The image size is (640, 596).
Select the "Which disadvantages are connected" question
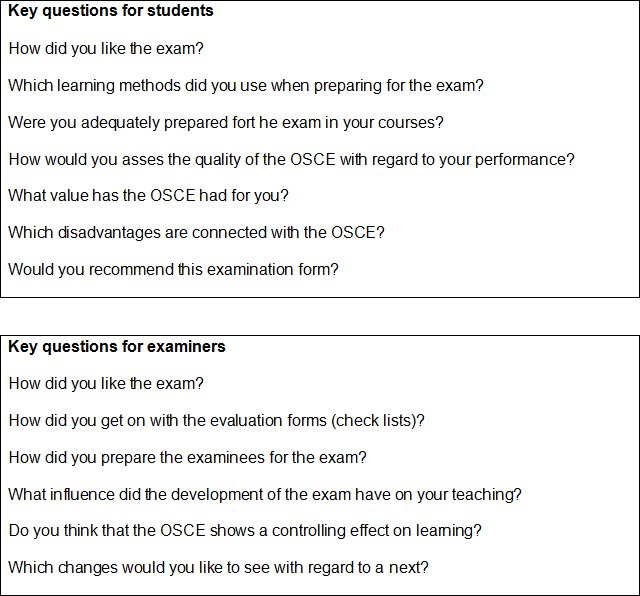pos(196,232)
